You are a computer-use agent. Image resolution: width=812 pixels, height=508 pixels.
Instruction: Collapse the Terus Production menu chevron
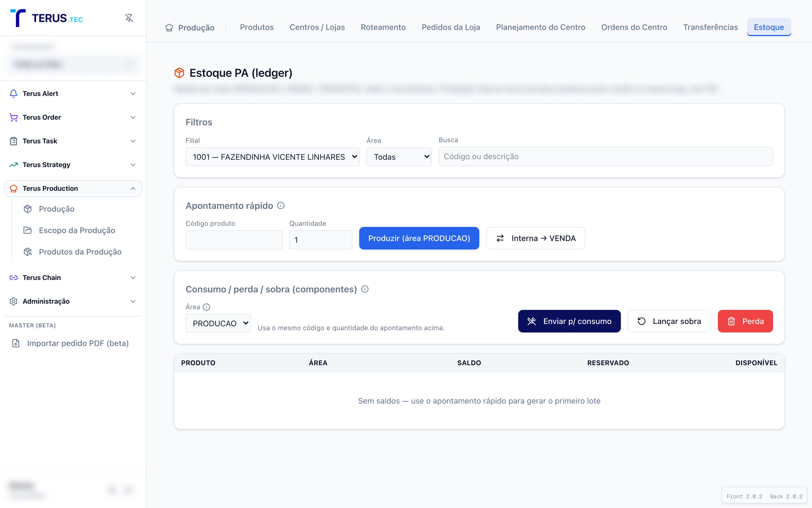pyautogui.click(x=133, y=189)
